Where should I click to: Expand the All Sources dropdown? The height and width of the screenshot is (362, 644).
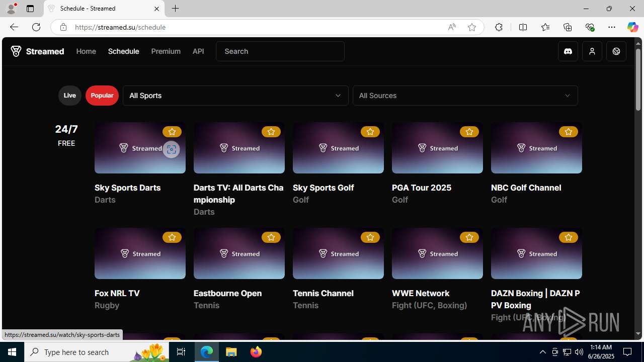(x=465, y=96)
